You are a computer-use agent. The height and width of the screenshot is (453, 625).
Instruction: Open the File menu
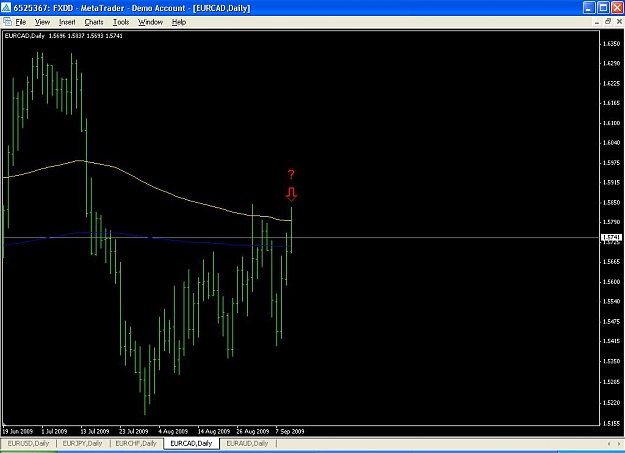21,22
